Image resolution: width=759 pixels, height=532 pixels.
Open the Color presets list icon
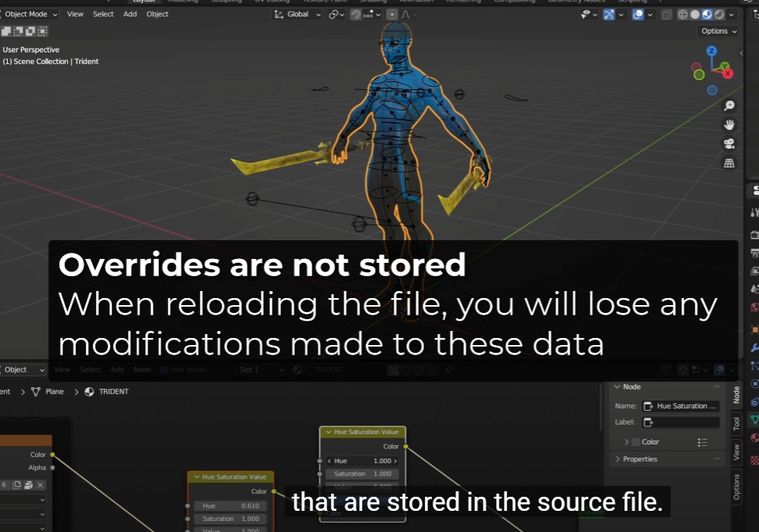703,442
